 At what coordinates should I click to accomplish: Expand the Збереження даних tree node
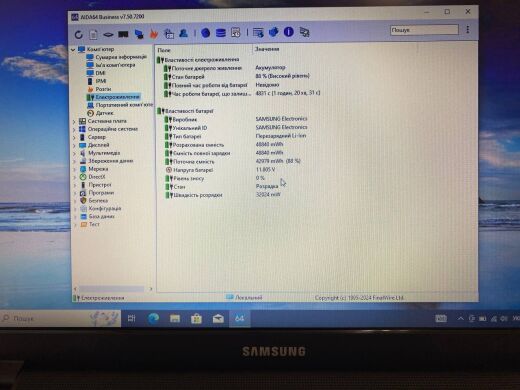[x=74, y=162]
